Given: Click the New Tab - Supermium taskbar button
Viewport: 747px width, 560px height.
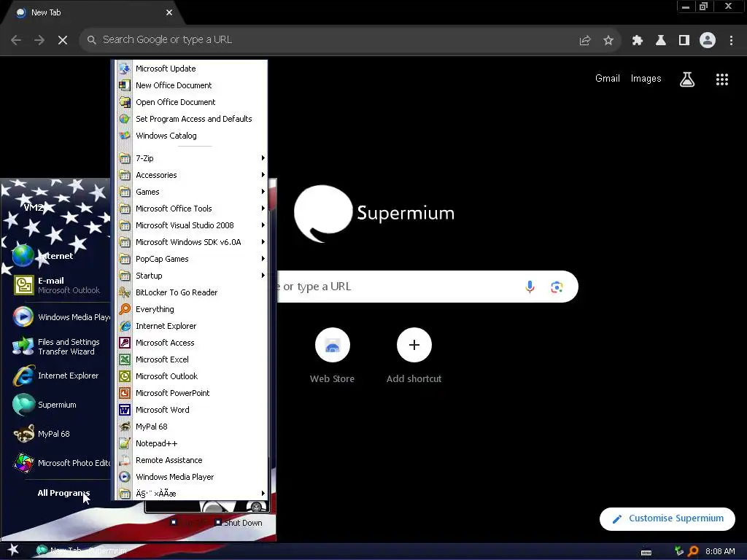Looking at the screenshot, I should (x=83, y=551).
